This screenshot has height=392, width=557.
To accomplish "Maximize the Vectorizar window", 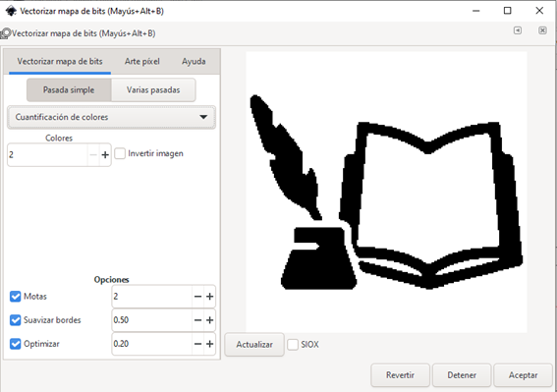I will pyautogui.click(x=508, y=11).
